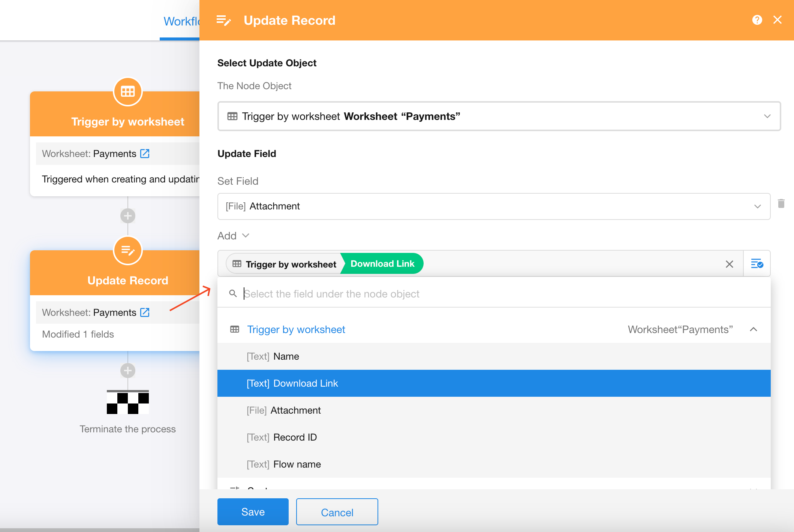Click the Cancel button
Viewport: 794px width, 532px height.
pyautogui.click(x=337, y=512)
